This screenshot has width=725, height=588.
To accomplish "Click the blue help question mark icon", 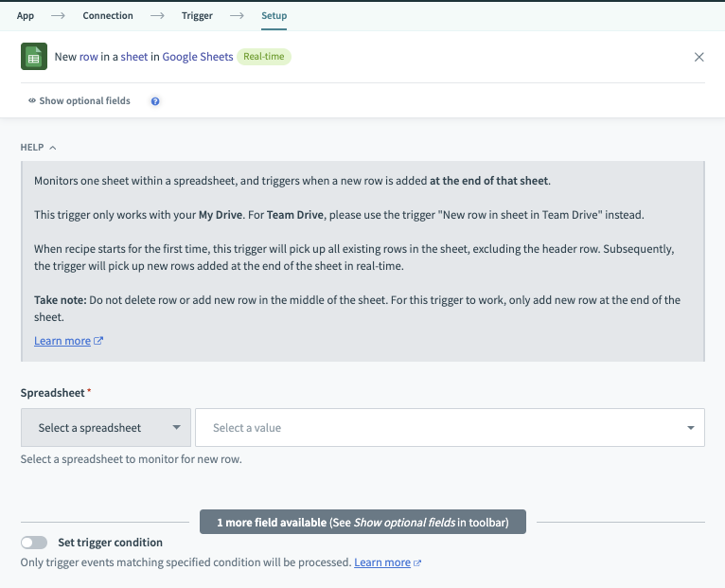I will [155, 101].
